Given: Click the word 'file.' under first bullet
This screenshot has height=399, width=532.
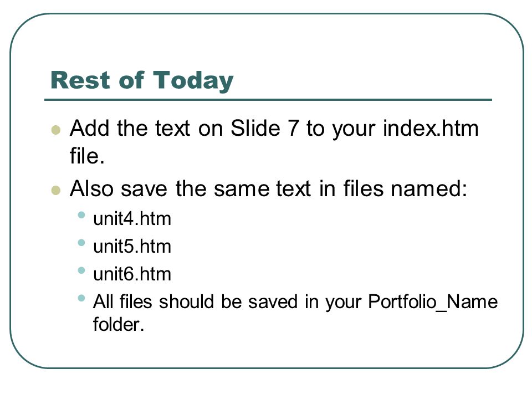Looking at the screenshot, I should point(87,156).
